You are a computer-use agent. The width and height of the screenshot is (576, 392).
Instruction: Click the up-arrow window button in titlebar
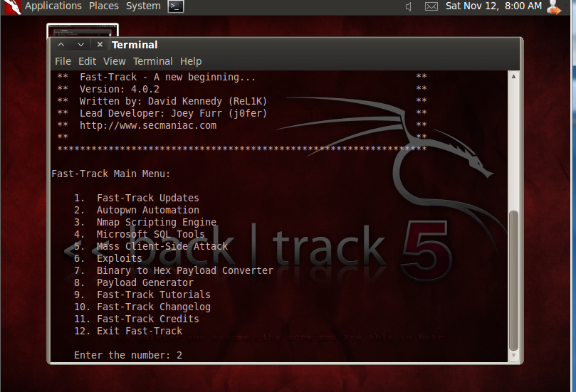pos(61,44)
